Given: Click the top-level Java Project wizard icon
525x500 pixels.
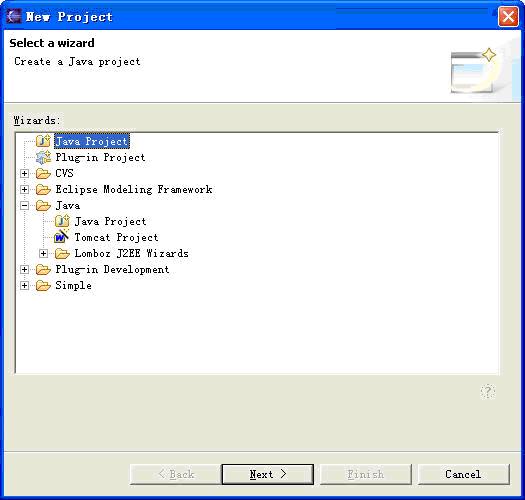Looking at the screenshot, I should 43,141.
